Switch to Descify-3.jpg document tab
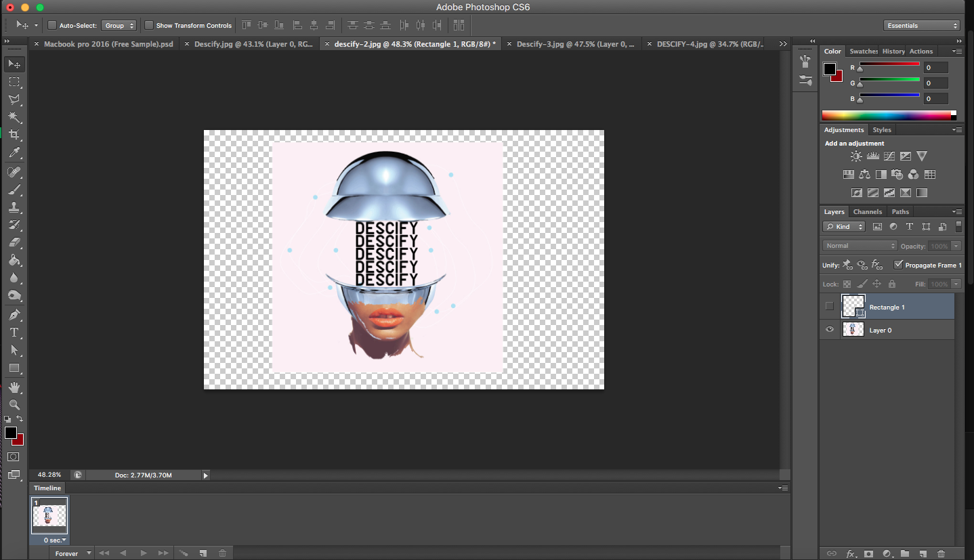Viewport: 974px width, 560px height. coord(575,44)
